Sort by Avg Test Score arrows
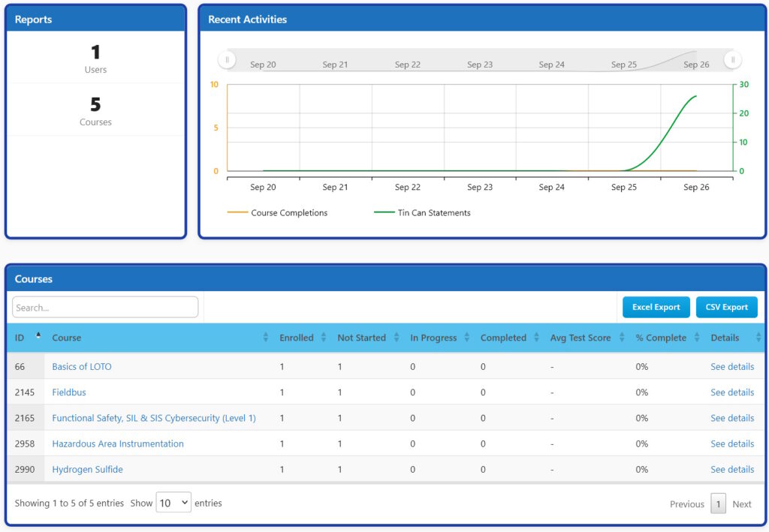769x532 pixels. coord(621,338)
